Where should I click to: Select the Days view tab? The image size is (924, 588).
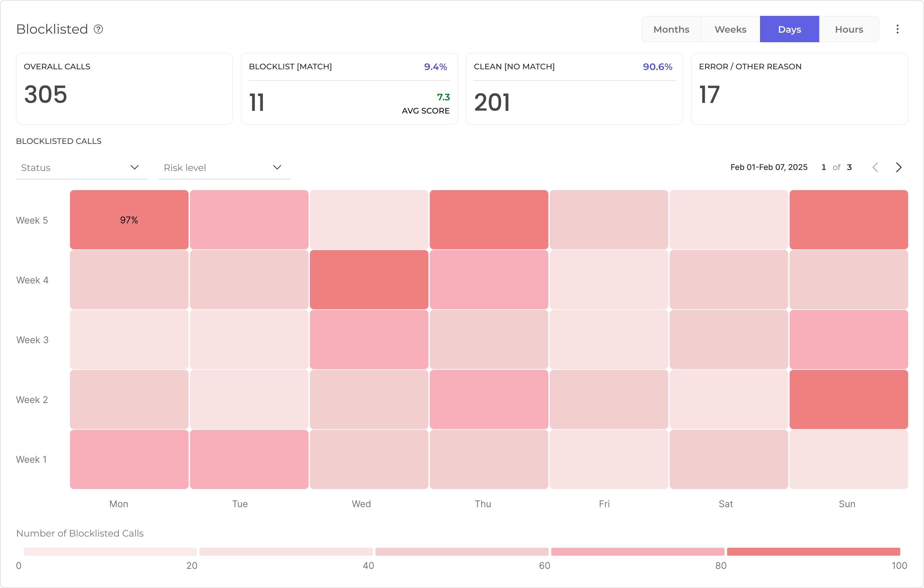pos(789,29)
